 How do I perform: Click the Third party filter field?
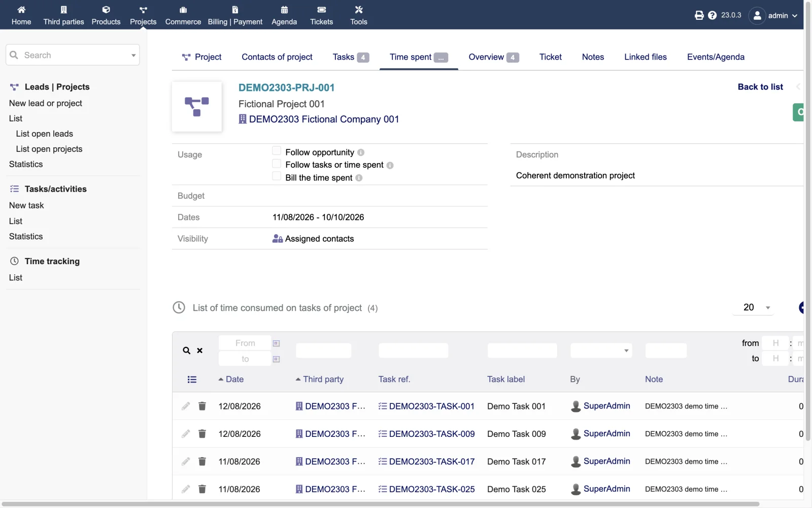(x=323, y=351)
